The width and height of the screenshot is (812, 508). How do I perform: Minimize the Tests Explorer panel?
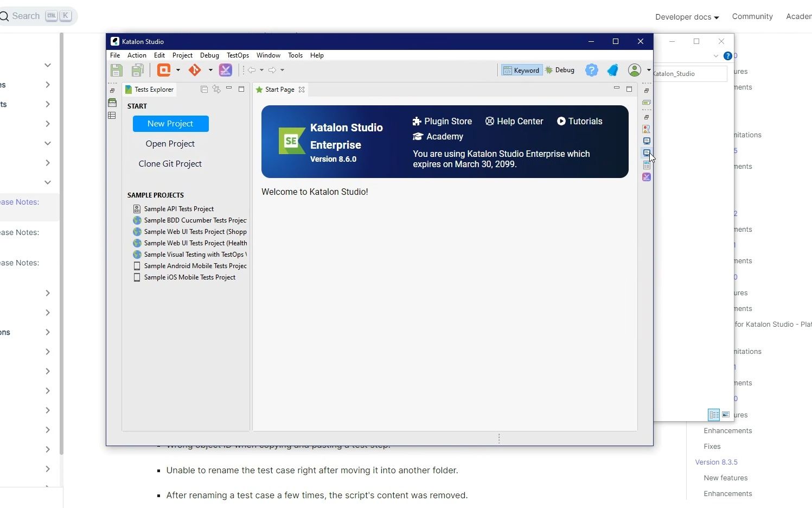pos(229,88)
